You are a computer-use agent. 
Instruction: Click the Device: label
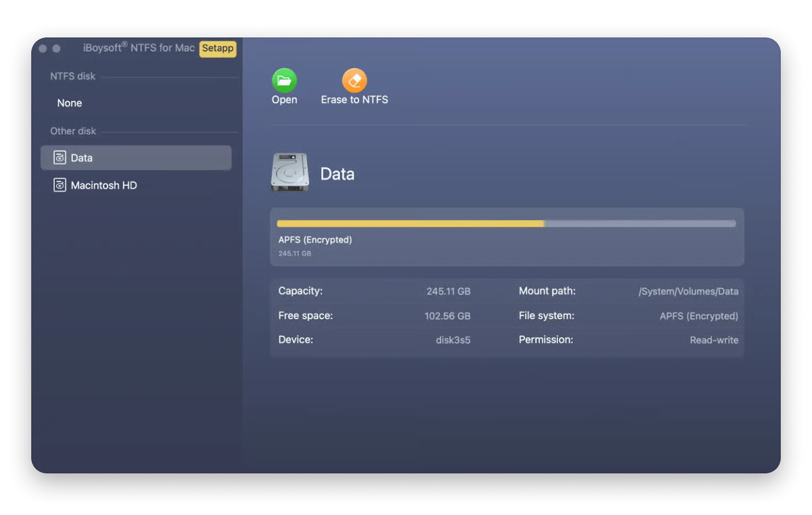296,340
